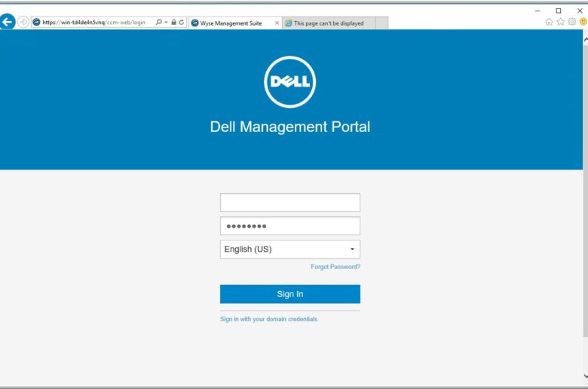
Task: Open the English (US) language dropdown
Action: (290, 249)
